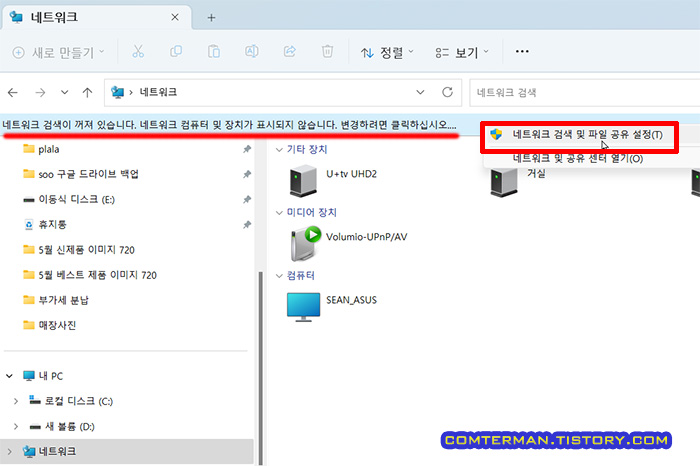
Task: Select the SEAN_ASUS computer
Action: (332, 307)
